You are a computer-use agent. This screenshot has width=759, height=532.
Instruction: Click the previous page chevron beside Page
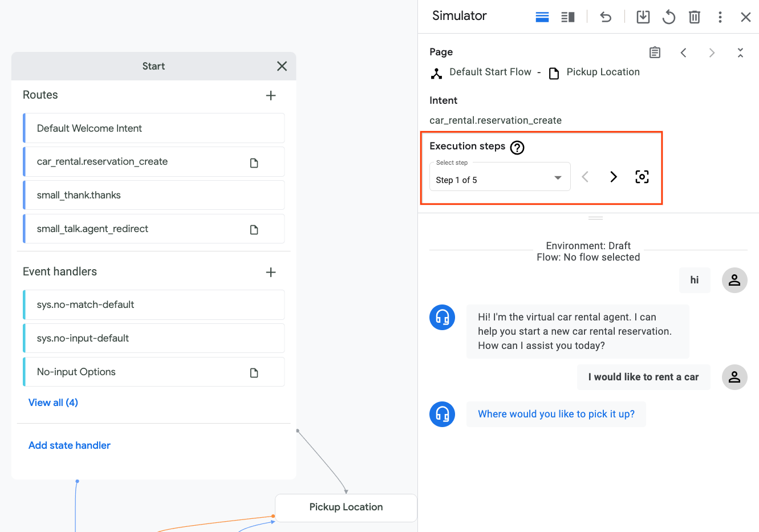(x=683, y=52)
